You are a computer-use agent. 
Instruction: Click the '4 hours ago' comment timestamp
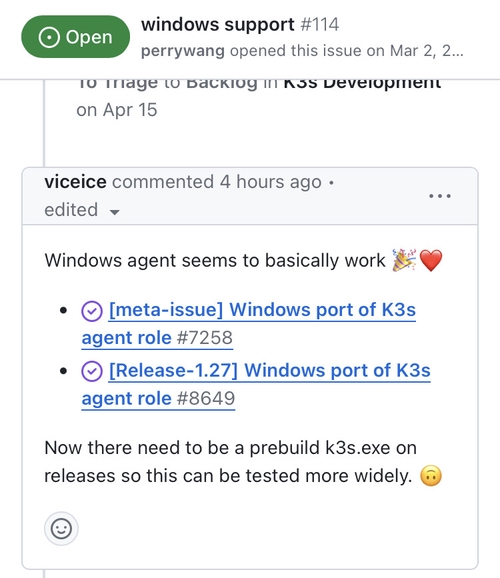271,182
